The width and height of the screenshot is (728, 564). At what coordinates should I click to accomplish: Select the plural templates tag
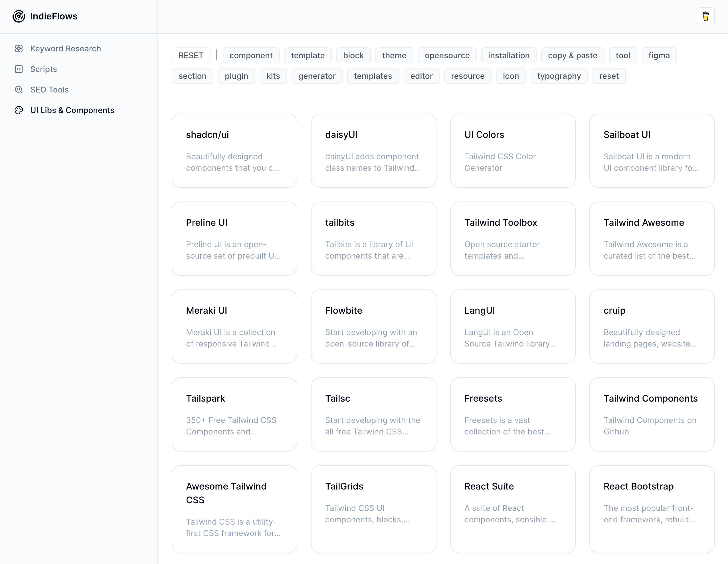[373, 76]
